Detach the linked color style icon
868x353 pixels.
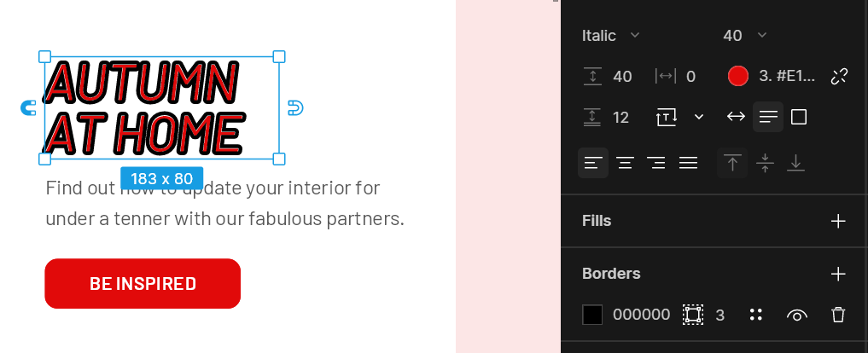[x=839, y=77]
